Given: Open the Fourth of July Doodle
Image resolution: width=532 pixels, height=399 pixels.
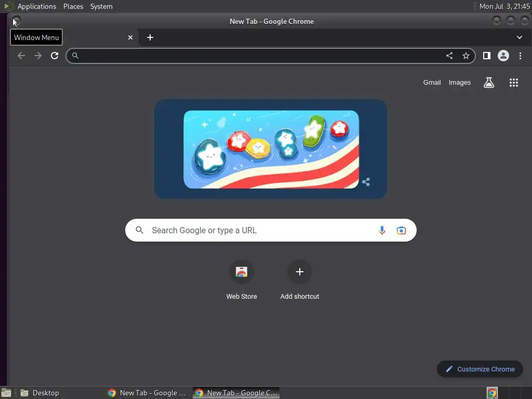Looking at the screenshot, I should pyautogui.click(x=271, y=149).
